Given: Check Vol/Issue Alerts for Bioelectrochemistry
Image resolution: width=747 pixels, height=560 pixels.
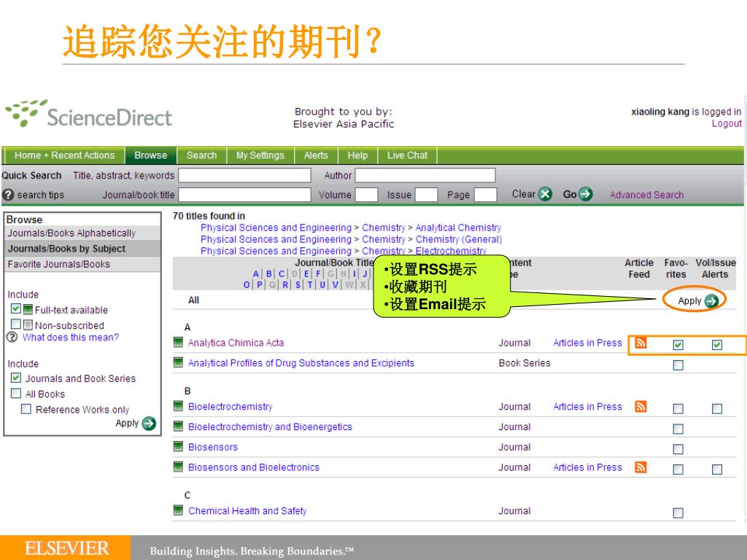Looking at the screenshot, I should 716,408.
